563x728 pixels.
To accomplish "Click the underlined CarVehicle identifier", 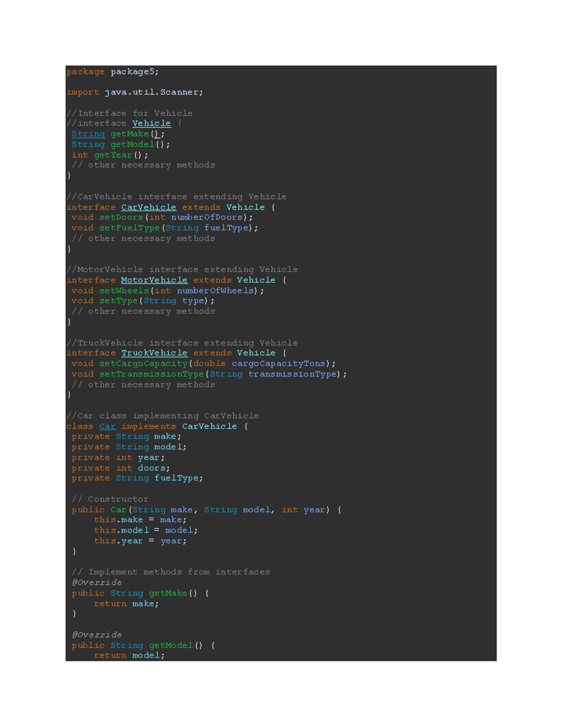I will click(147, 207).
